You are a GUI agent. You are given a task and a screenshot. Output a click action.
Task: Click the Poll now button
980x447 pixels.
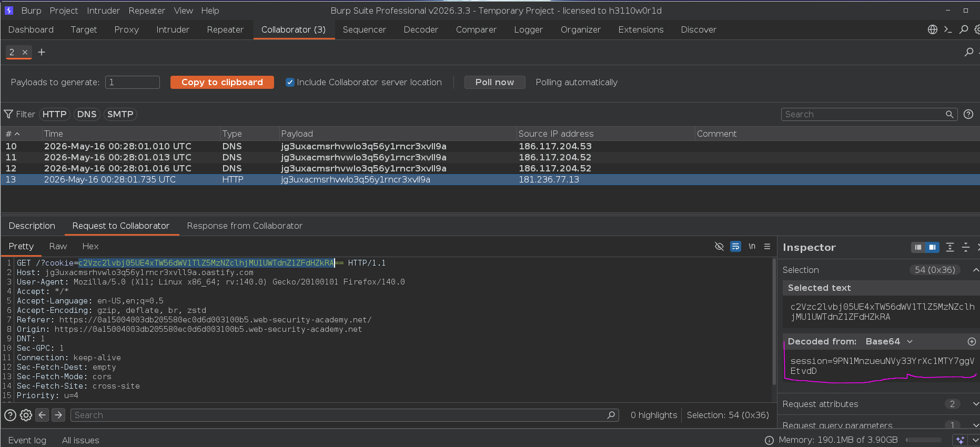click(494, 82)
